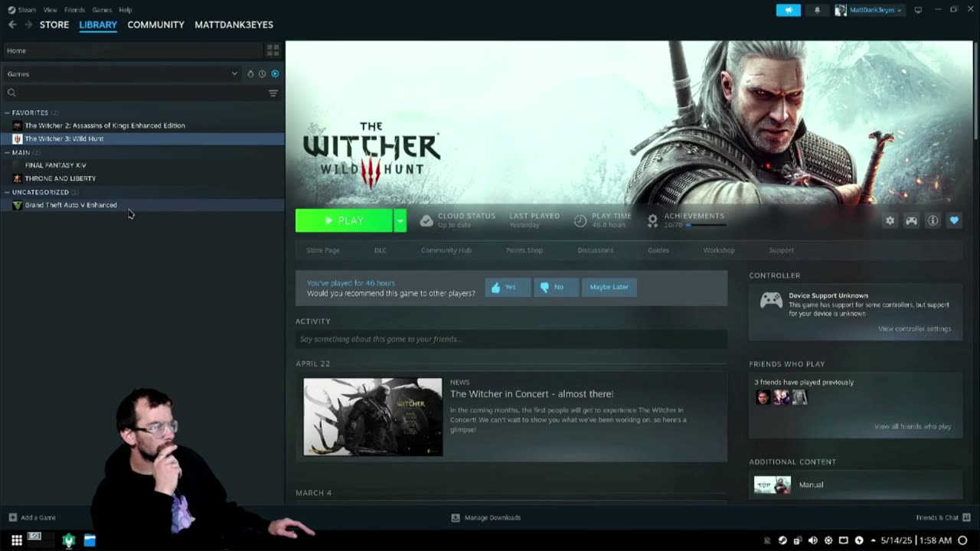Click the play time clock icon
980x551 pixels.
(580, 220)
